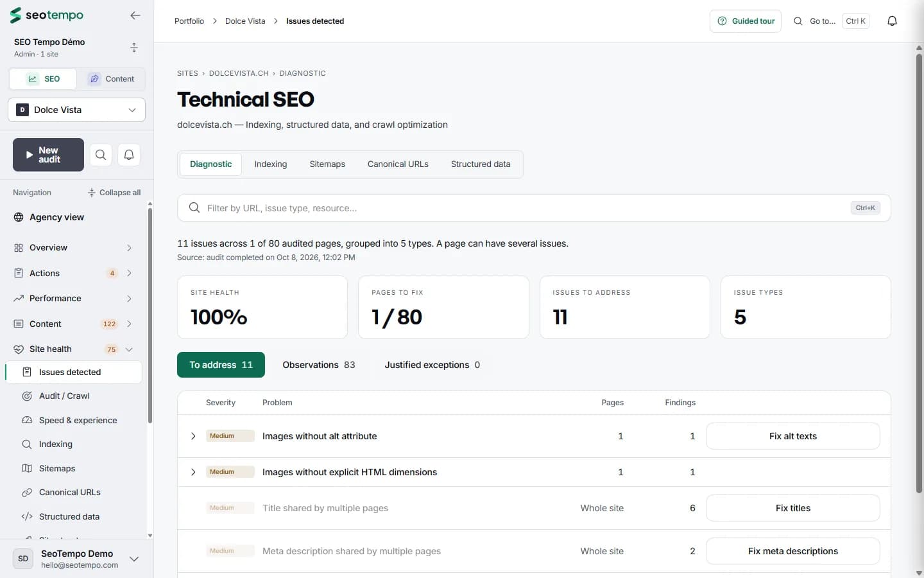This screenshot has height=578, width=924.
Task: Switch to the Sitemaps tab
Action: click(327, 164)
